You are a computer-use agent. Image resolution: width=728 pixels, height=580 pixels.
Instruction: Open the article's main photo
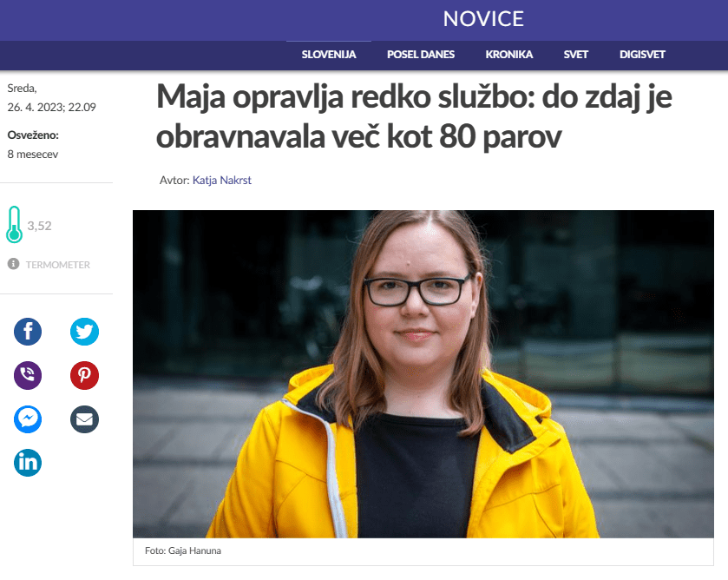pos(423,374)
